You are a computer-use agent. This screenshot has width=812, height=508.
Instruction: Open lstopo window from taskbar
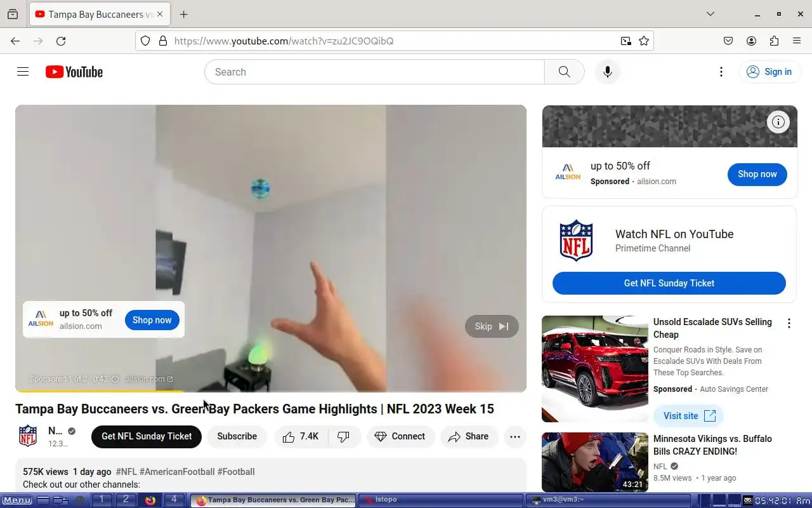point(441,500)
